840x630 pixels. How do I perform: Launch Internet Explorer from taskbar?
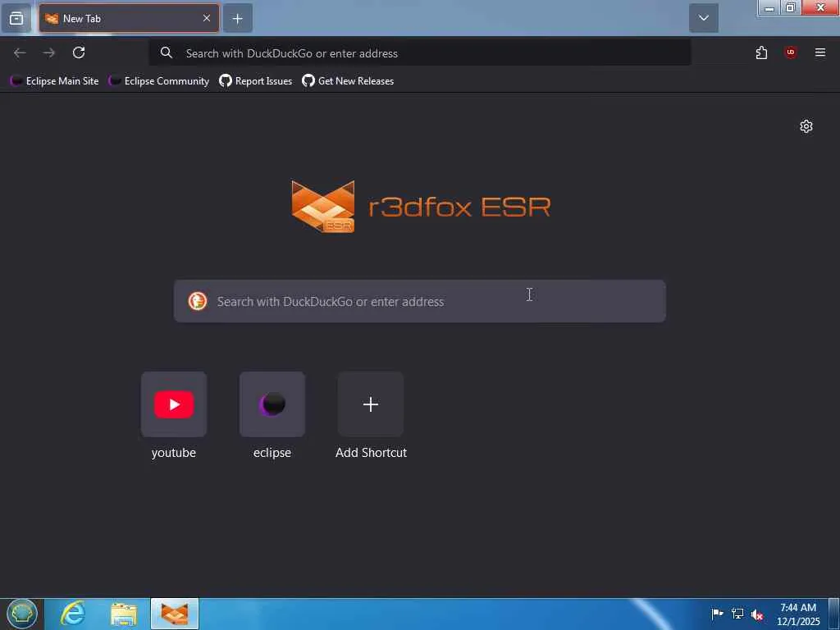point(73,614)
